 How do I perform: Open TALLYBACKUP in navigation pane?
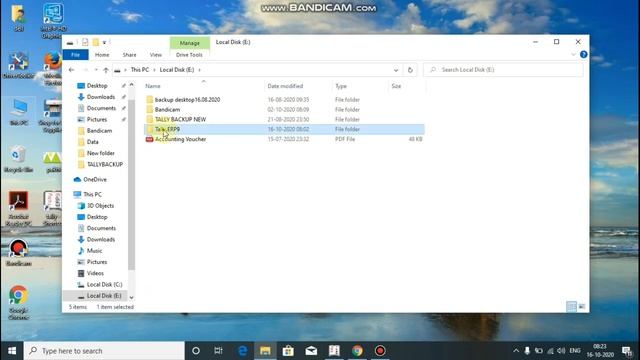(105, 164)
